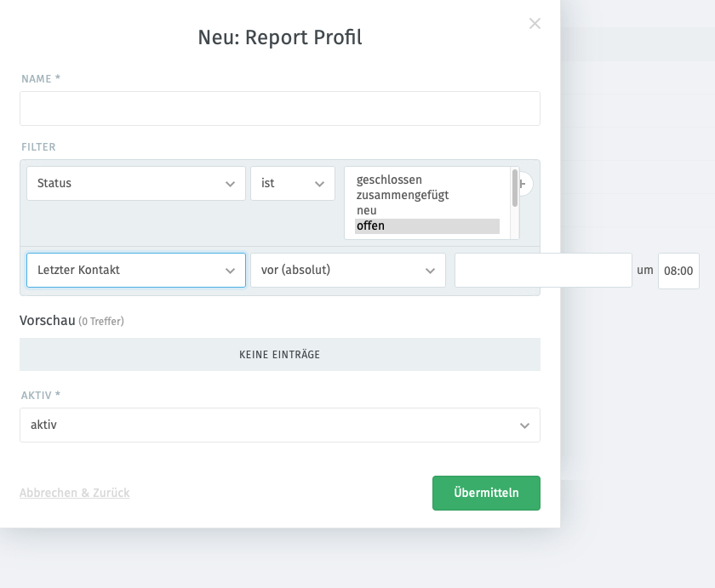Click the 'KEINE EINTRÄGE' preview area
Image resolution: width=715 pixels, height=588 pixels.
279,354
